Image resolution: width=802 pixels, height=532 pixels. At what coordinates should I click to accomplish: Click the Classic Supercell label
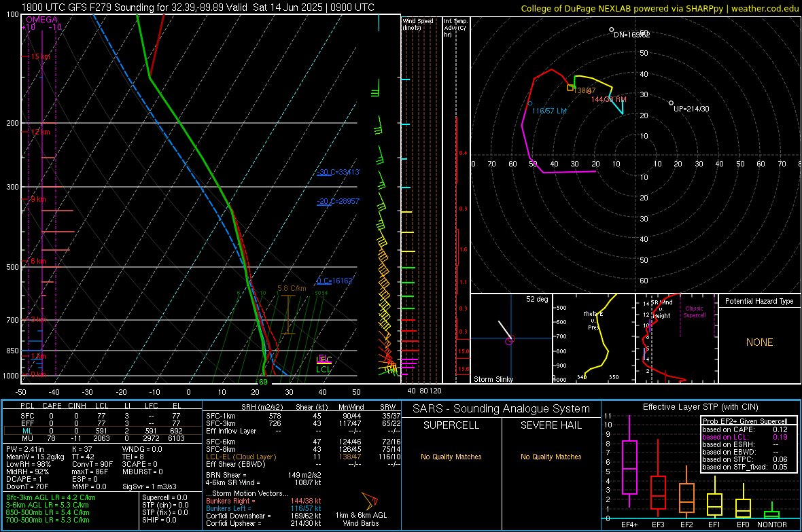point(694,312)
